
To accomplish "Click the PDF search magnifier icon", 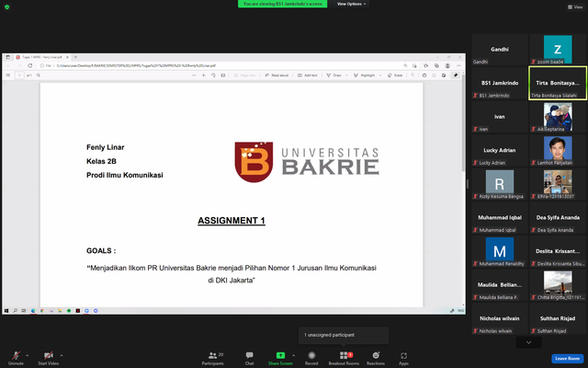I will tap(39, 75).
